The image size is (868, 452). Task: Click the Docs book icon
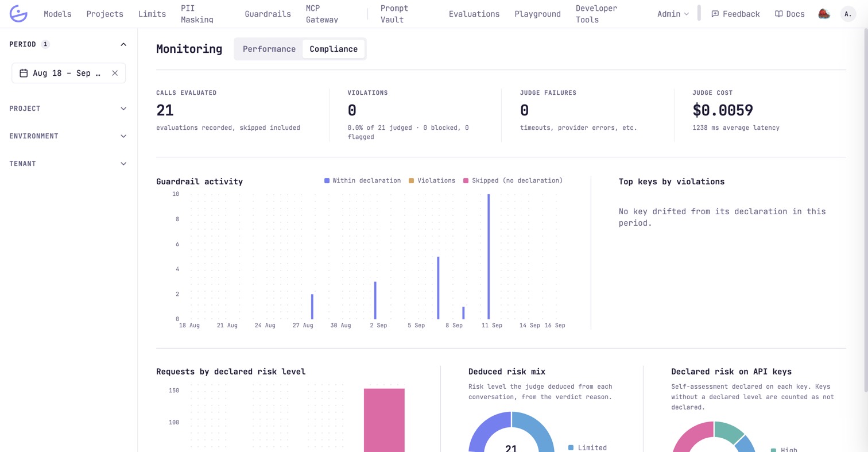[778, 14]
